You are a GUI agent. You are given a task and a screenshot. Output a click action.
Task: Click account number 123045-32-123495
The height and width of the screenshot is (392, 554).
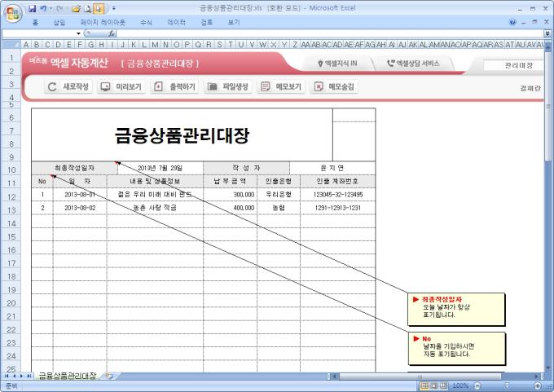pos(338,195)
